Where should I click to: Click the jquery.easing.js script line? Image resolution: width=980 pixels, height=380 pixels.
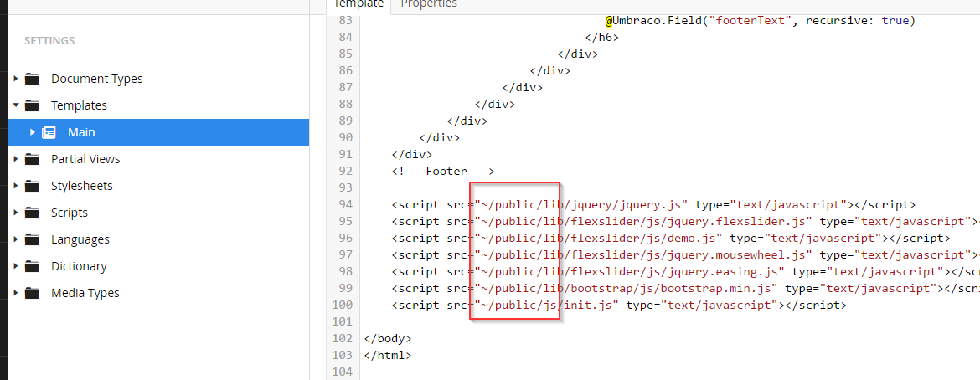click(686, 271)
